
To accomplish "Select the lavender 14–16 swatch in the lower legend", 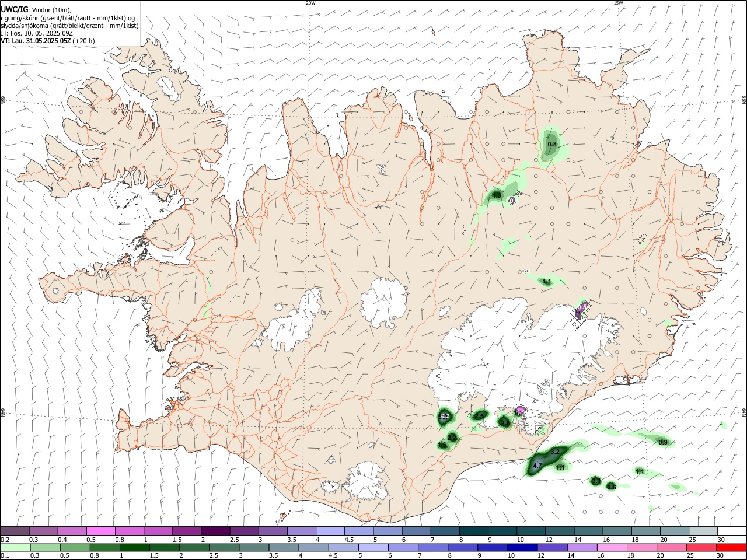I will tap(581, 548).
